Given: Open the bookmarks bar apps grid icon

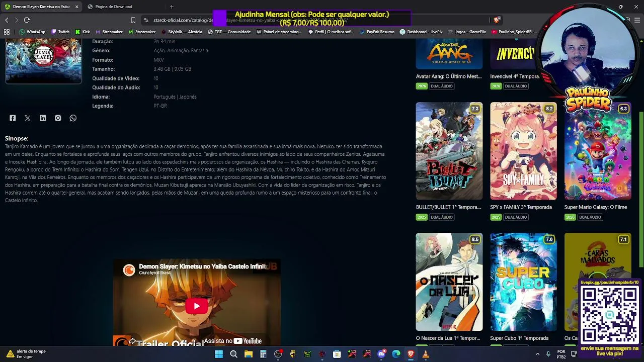Looking at the screenshot, I should 7,32.
